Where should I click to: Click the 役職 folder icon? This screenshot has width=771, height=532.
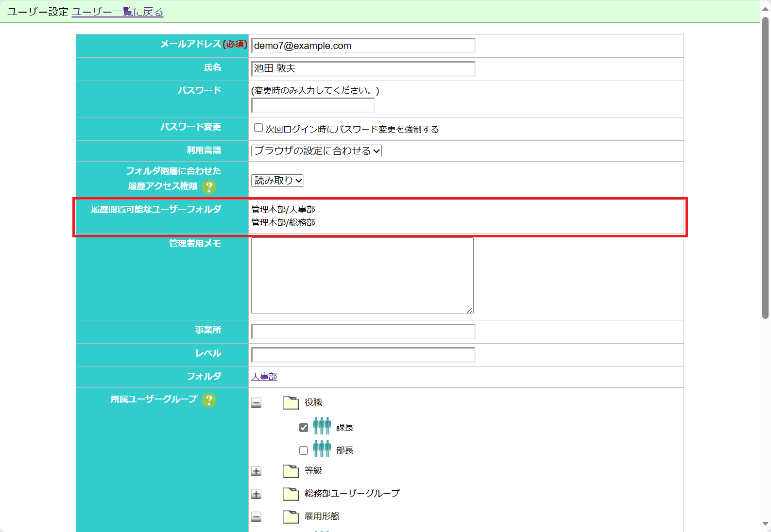(x=291, y=402)
